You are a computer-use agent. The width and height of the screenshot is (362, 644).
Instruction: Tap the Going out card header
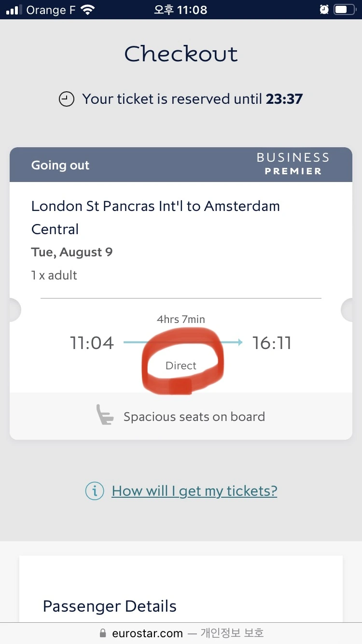(x=181, y=165)
